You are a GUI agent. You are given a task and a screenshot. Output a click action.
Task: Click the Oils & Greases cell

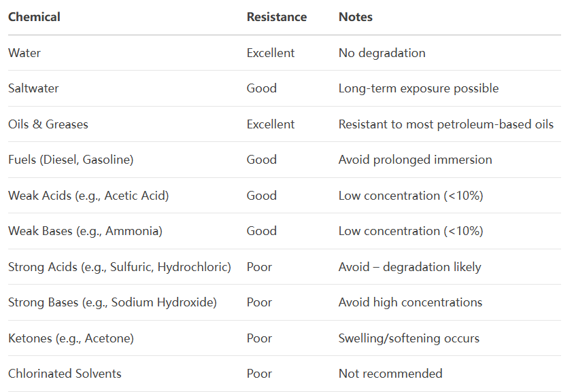click(48, 124)
